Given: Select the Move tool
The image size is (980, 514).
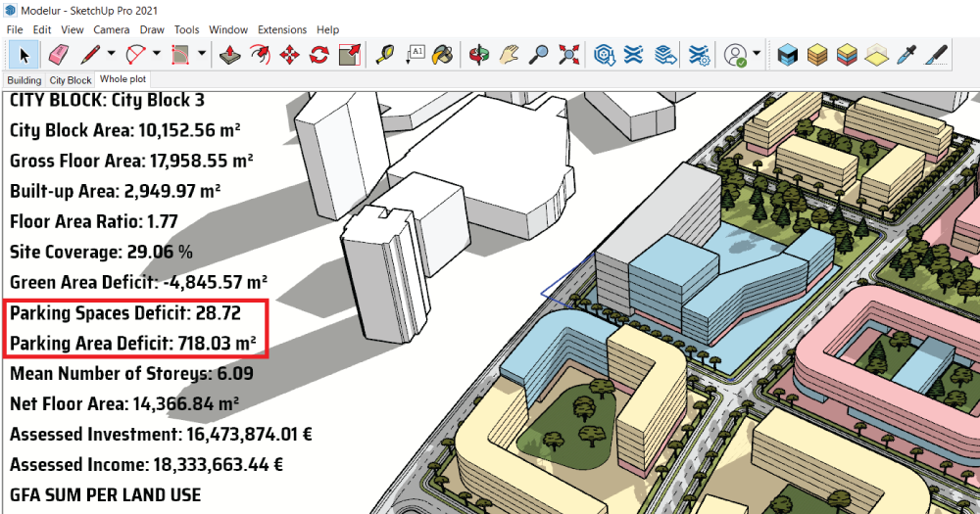Looking at the screenshot, I should click(289, 55).
